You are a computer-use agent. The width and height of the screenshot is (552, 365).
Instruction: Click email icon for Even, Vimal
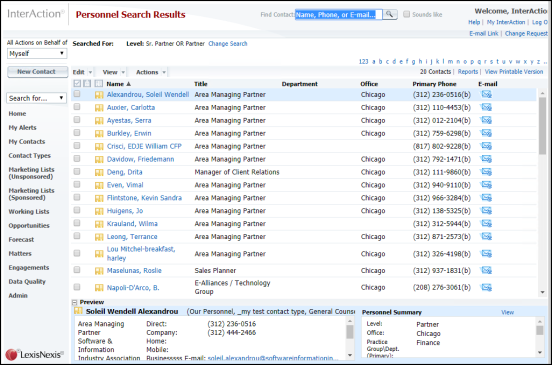coord(487,185)
